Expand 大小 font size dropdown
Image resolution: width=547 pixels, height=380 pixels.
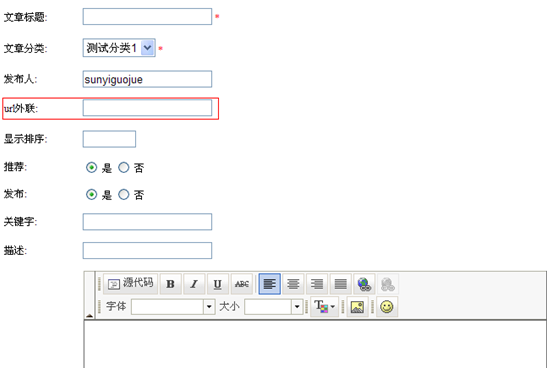[x=297, y=307]
